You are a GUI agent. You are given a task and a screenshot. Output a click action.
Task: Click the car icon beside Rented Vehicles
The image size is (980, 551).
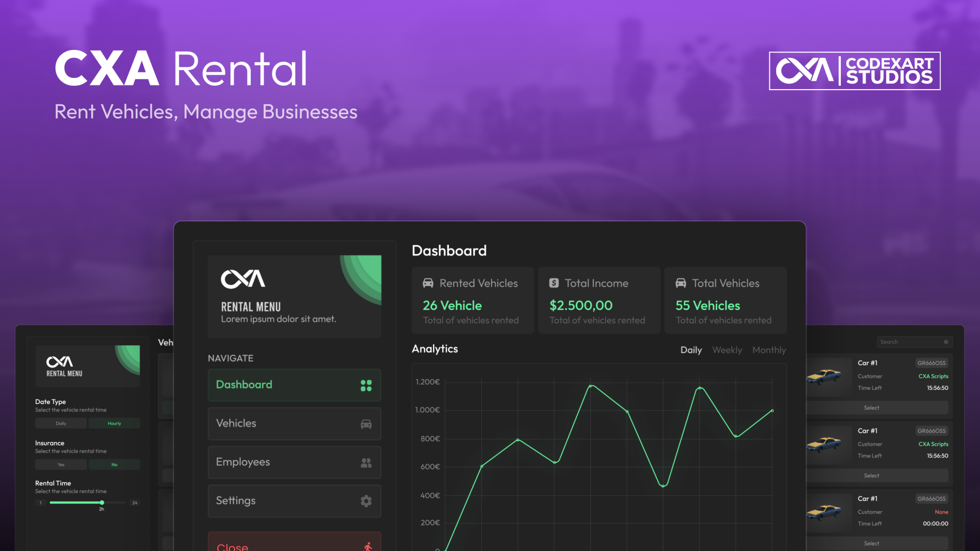(428, 283)
